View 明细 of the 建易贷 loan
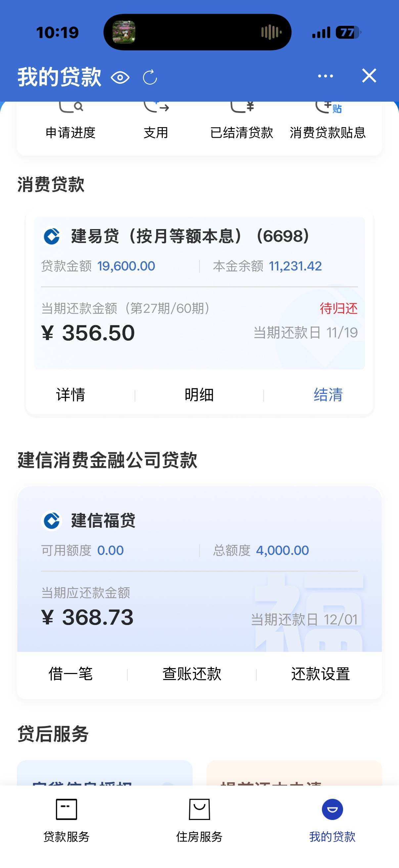 pos(199,395)
